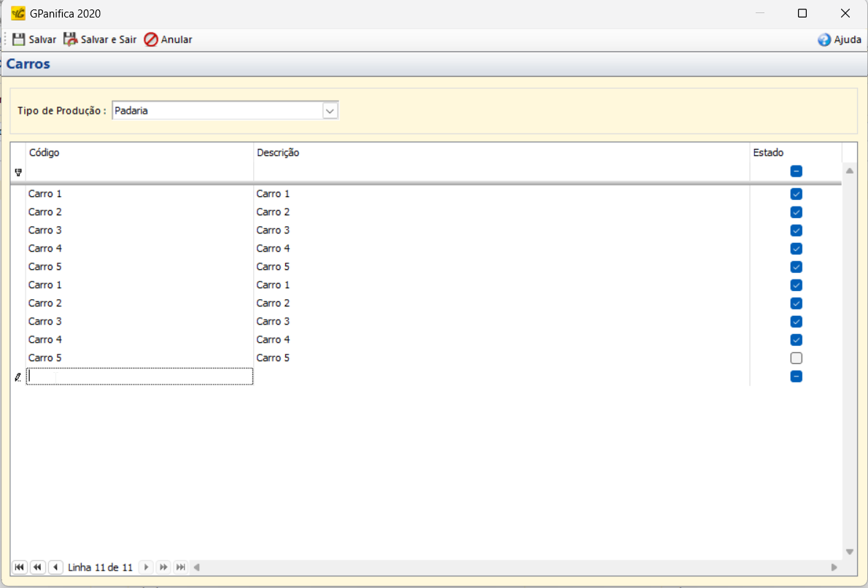Image resolution: width=868 pixels, height=588 pixels.
Task: Click the Código cell of the new row
Action: 139,376
